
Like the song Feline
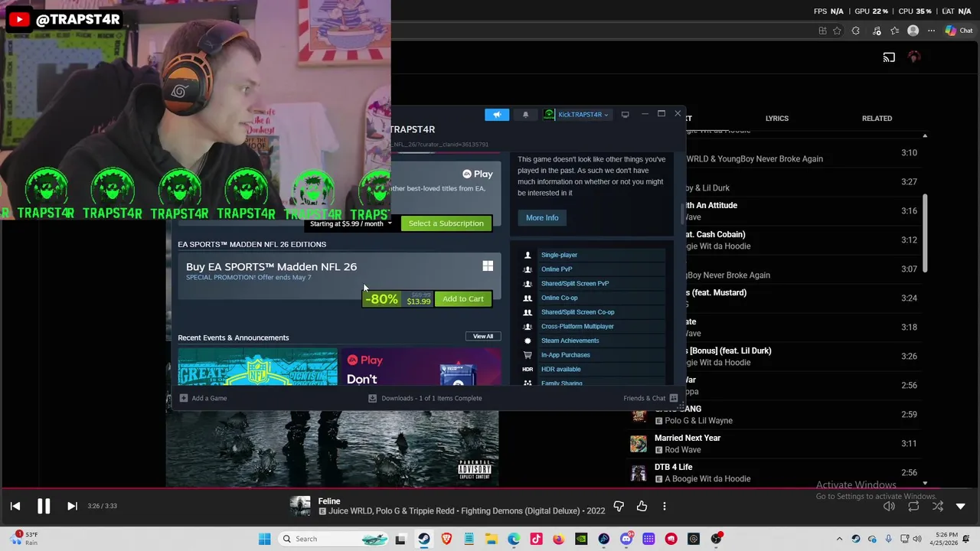642,506
